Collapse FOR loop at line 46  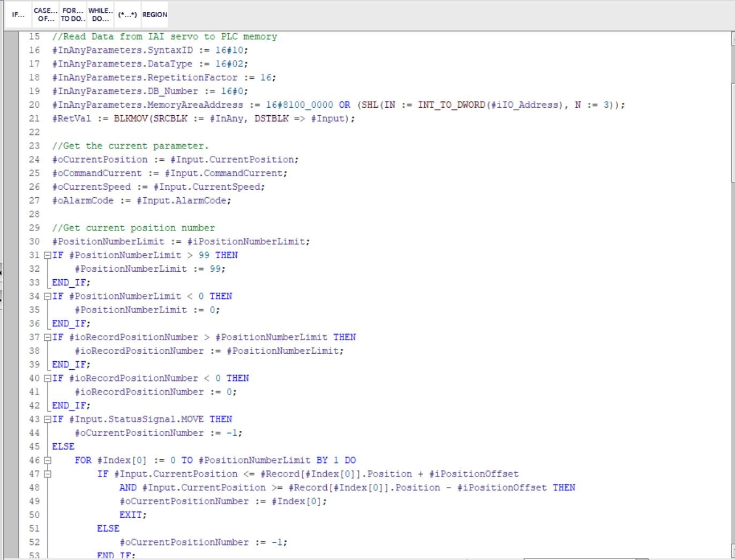point(47,460)
